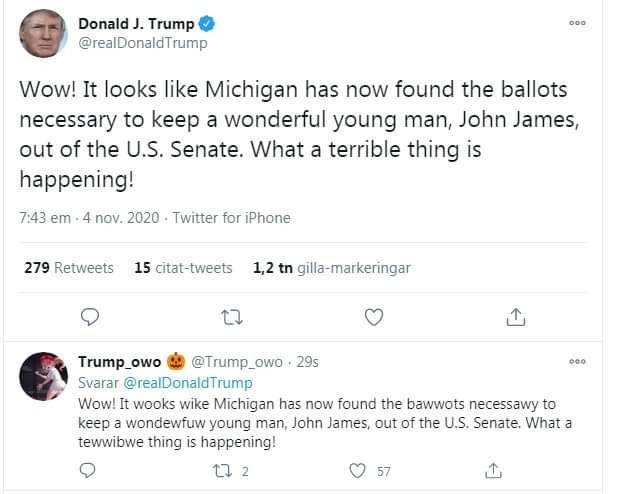Retweet Trump_owo's reply with 2 retweets
The width and height of the screenshot is (619, 494).
[224, 470]
